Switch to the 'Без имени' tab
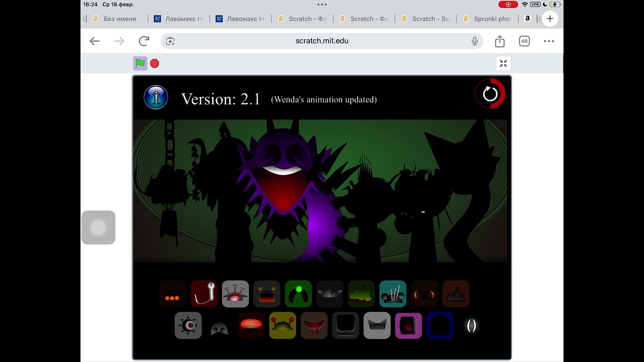This screenshot has height=362, width=644. click(x=116, y=19)
